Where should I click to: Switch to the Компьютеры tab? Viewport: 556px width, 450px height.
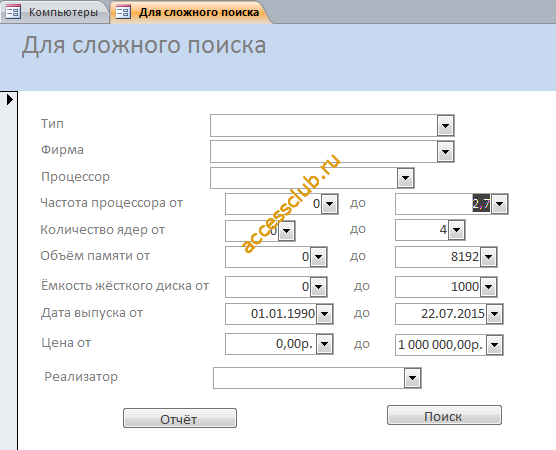[54, 12]
